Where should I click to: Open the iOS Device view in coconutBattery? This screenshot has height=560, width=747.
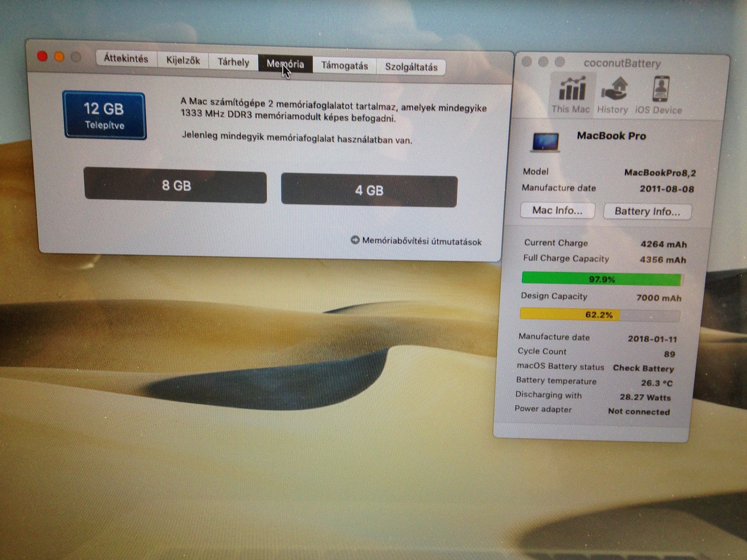pos(659,96)
